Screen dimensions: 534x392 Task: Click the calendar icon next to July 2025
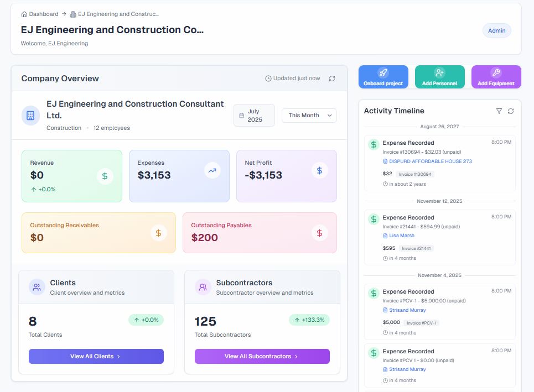242,115
